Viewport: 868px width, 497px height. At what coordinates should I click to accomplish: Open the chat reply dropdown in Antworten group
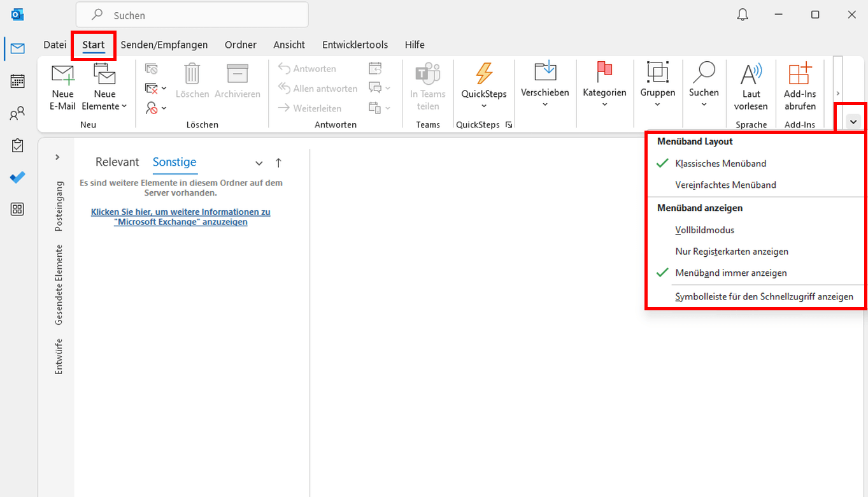pos(380,89)
